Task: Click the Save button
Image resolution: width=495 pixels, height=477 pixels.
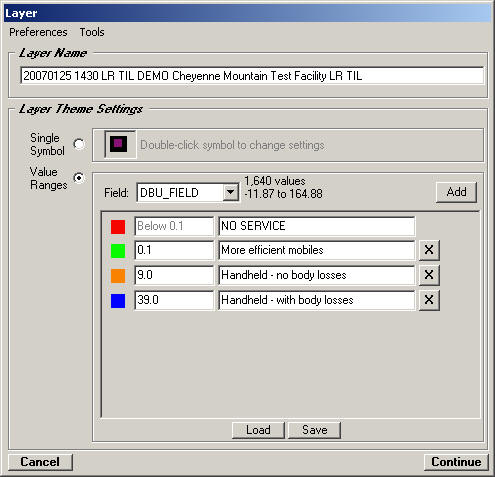Action: click(x=314, y=430)
